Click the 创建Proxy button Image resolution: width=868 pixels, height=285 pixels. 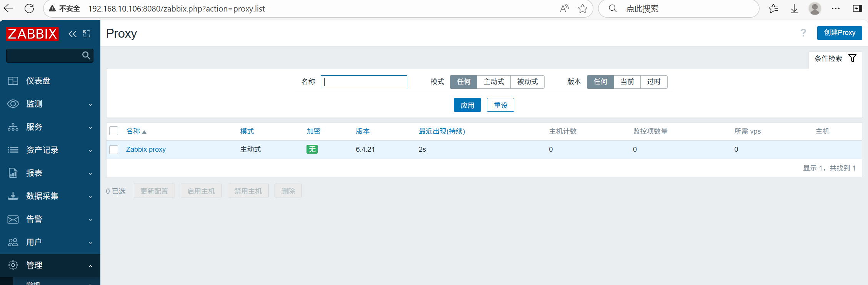[x=840, y=33]
